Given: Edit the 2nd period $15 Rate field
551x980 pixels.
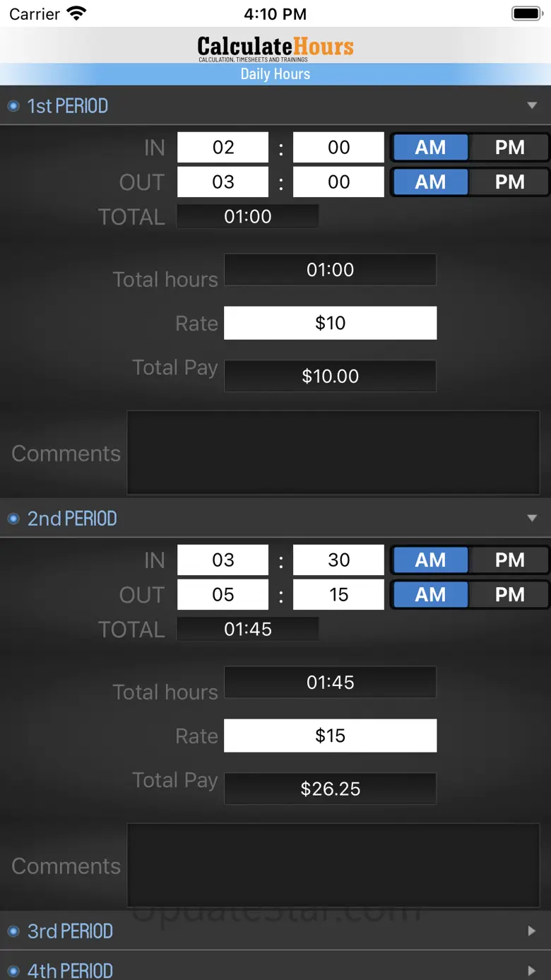Looking at the screenshot, I should (x=330, y=736).
